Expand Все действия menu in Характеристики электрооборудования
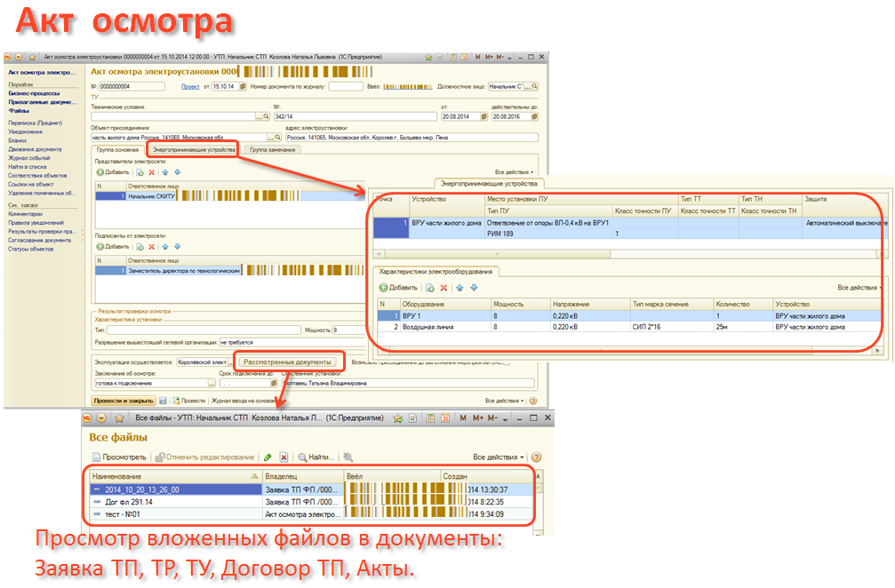Screen dimensions: 895x588 pos(859,288)
